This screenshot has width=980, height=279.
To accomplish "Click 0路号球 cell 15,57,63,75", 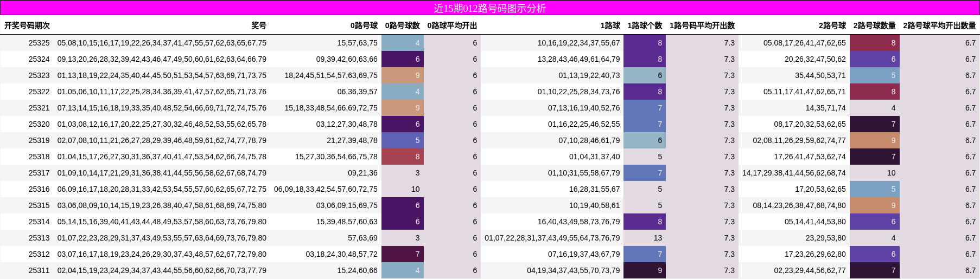I will (x=357, y=43).
